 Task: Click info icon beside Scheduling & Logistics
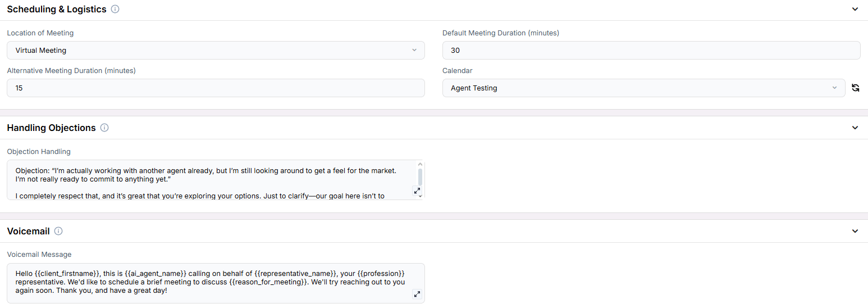115,9
